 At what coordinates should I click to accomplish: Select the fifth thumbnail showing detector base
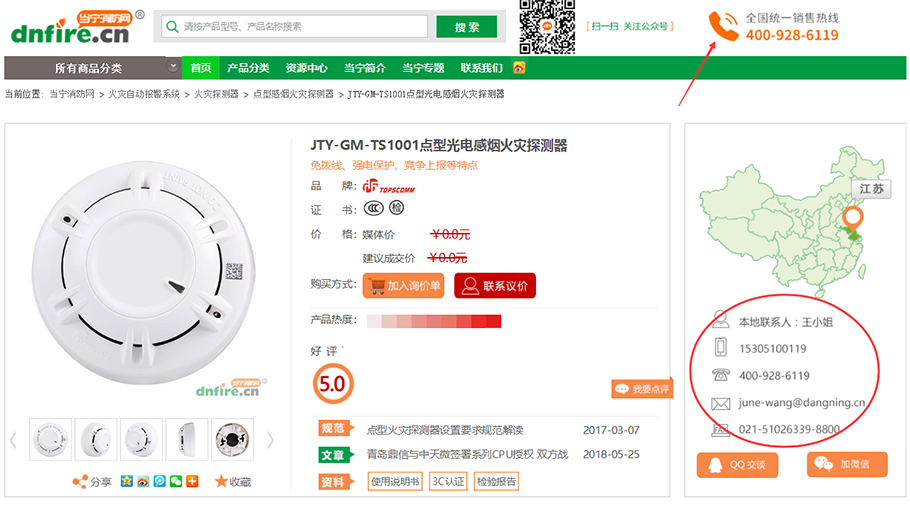click(x=232, y=439)
